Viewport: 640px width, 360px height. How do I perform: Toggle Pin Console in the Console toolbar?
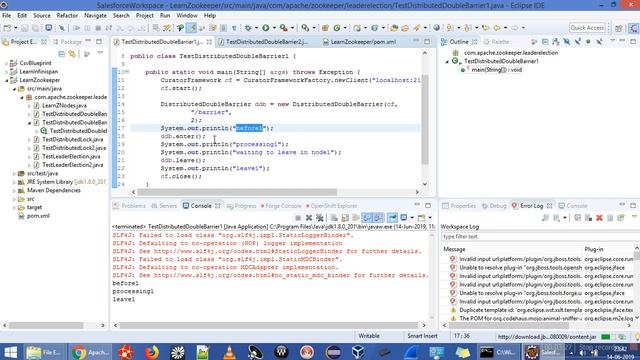[x=393, y=218]
